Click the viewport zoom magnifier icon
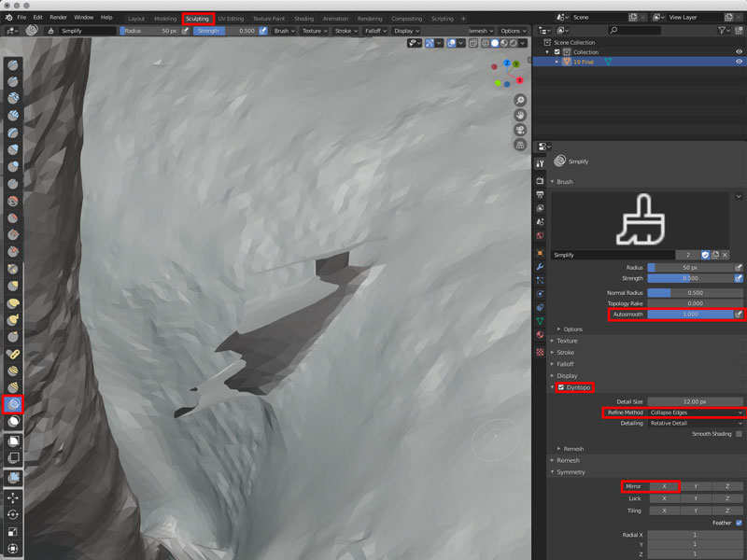747x560 pixels. (520, 100)
